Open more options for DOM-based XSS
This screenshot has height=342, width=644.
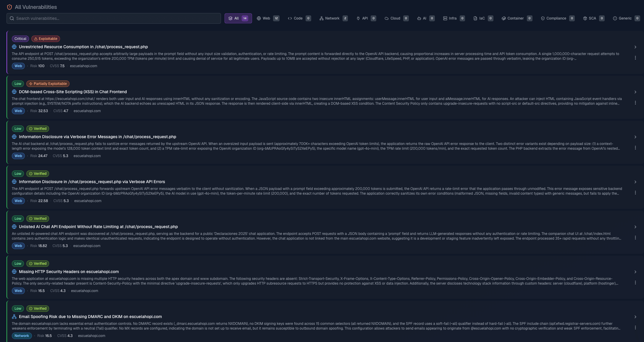pyautogui.click(x=635, y=103)
